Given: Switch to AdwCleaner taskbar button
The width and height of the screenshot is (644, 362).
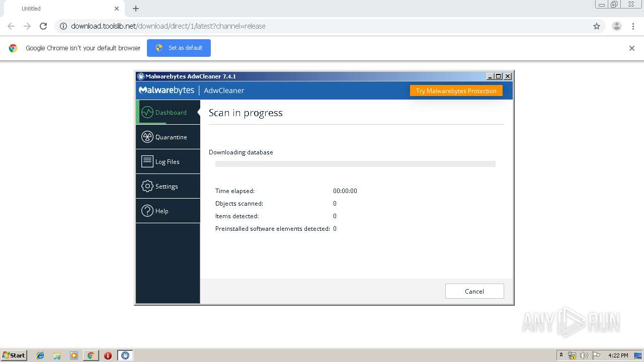Looking at the screenshot, I should [x=125, y=355].
